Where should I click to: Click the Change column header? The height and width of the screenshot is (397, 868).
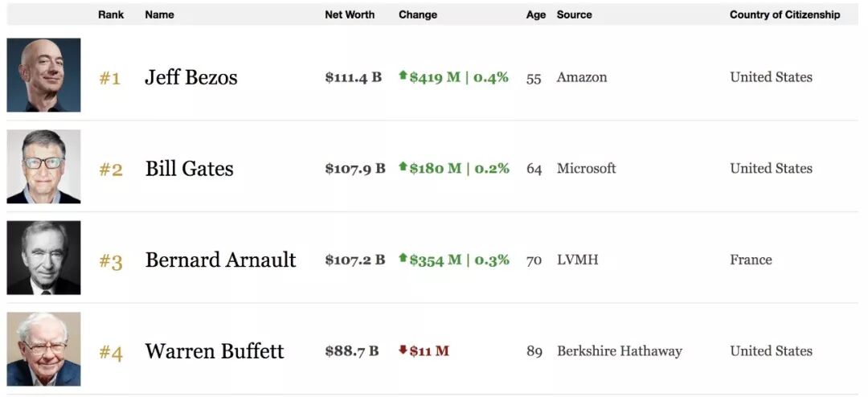point(418,14)
